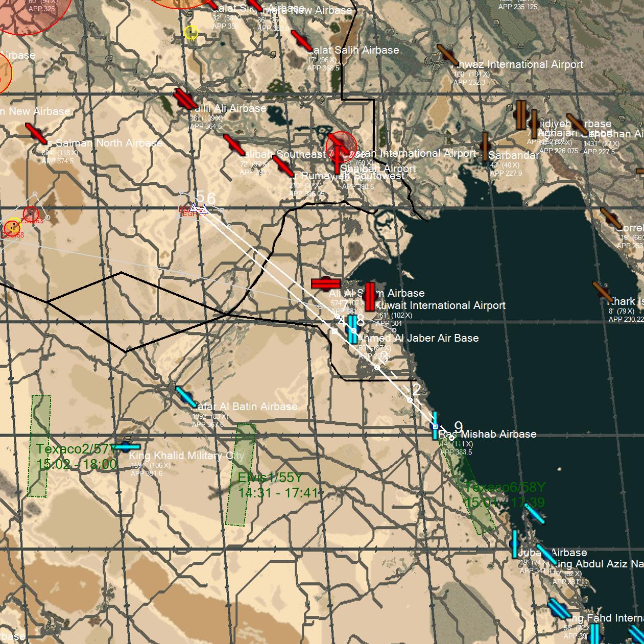Select the APP 232.3 frequency text
The width and height of the screenshot is (644, 644).
[469, 82]
